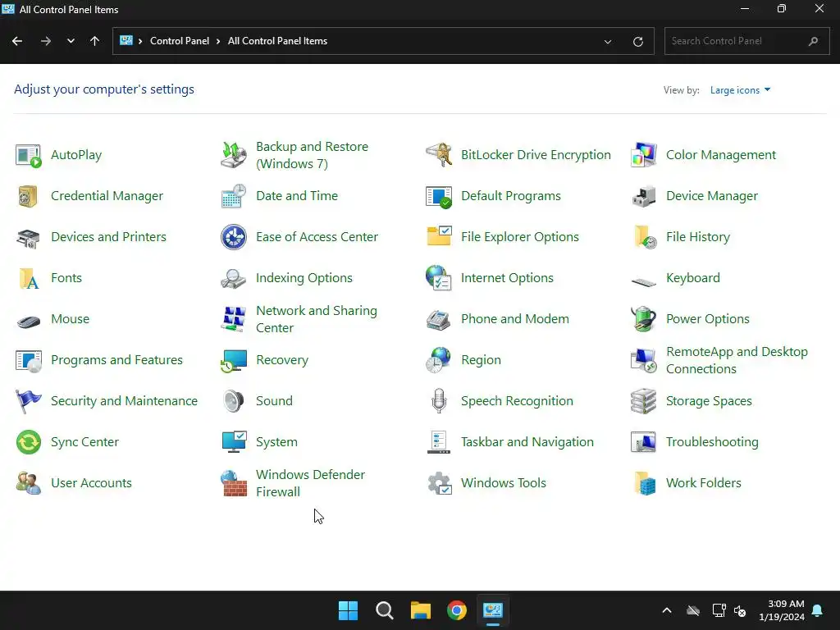Image resolution: width=840 pixels, height=630 pixels.
Task: Open the File Explorer Options folder icon
Action: click(439, 237)
